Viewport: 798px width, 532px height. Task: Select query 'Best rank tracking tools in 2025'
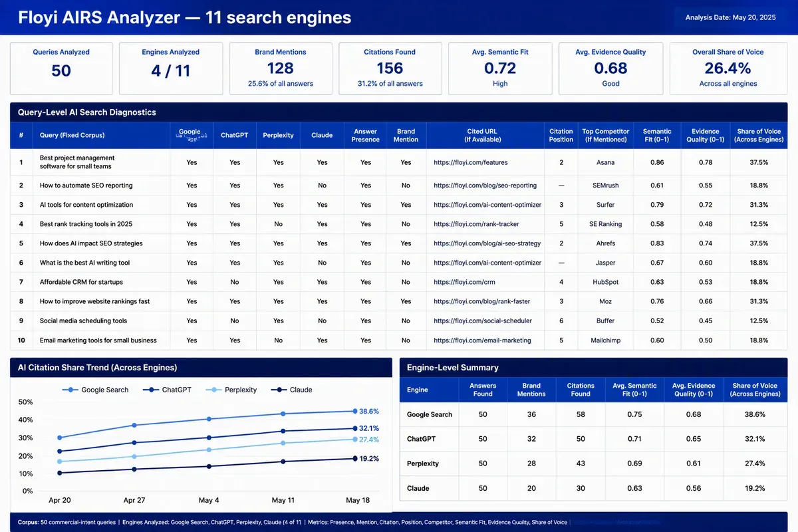(86, 224)
